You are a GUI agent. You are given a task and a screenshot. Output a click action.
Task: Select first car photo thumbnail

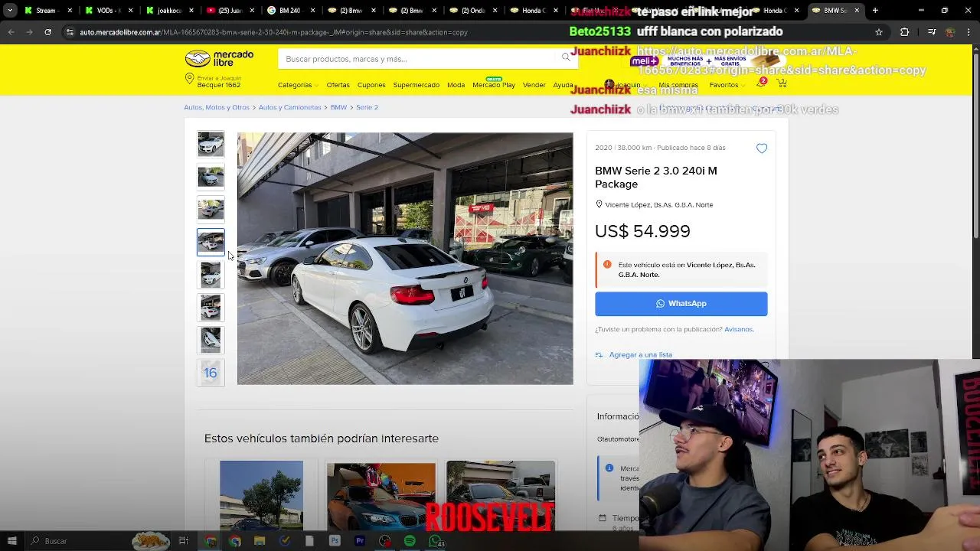[211, 145]
